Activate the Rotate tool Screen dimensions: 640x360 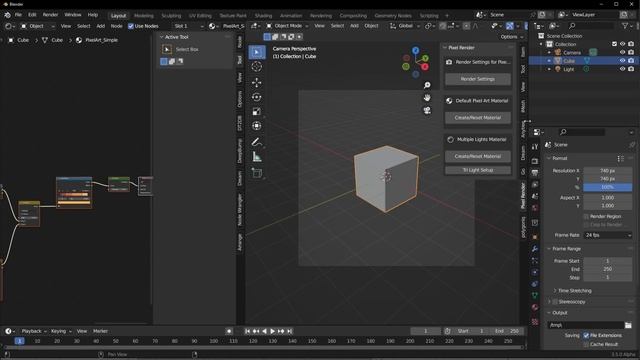click(257, 97)
